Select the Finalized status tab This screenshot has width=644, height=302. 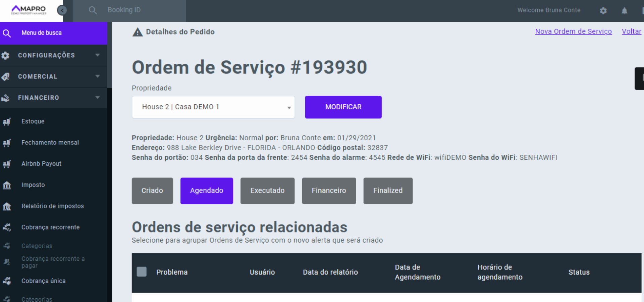click(388, 191)
